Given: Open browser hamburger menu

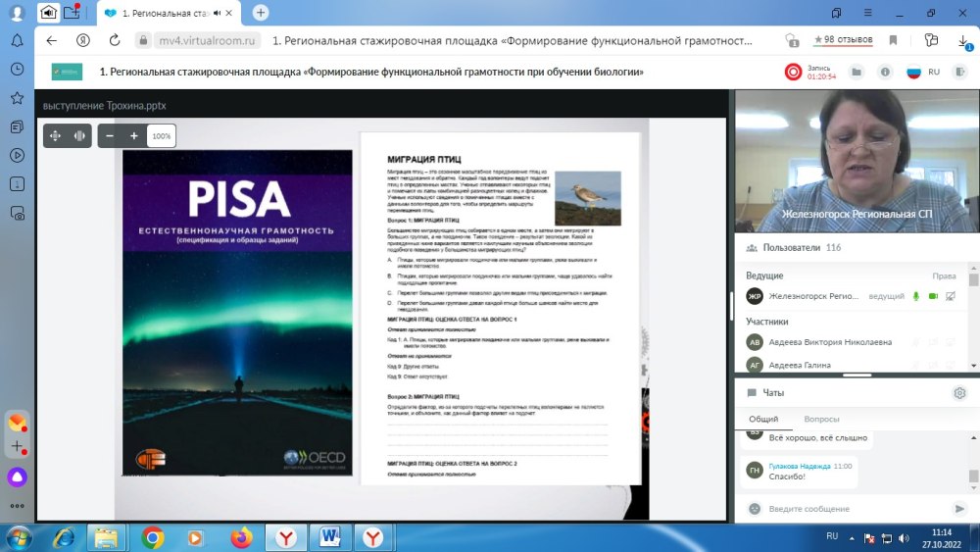Looking at the screenshot, I should click(x=867, y=13).
